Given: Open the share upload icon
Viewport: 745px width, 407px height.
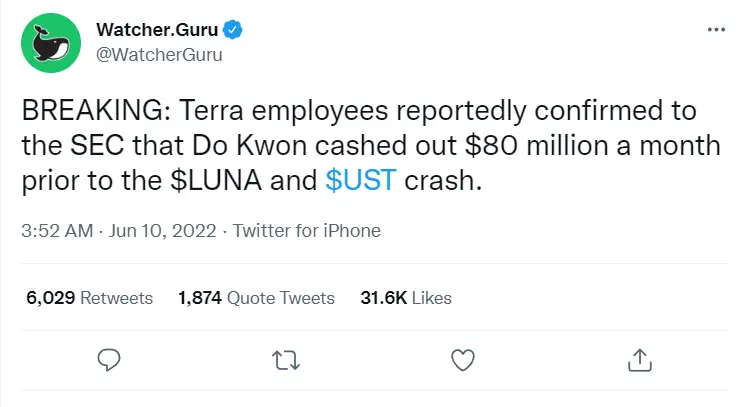Looking at the screenshot, I should click(x=640, y=360).
